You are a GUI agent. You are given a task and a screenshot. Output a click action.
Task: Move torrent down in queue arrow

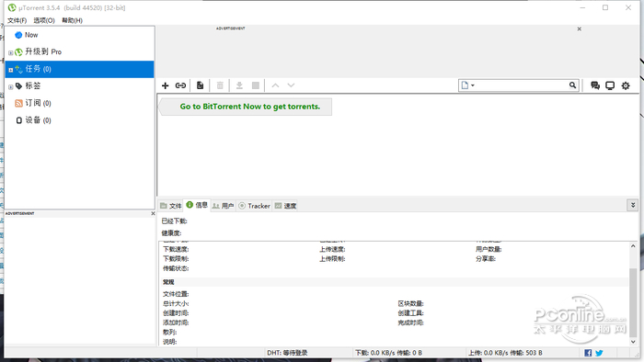click(291, 85)
